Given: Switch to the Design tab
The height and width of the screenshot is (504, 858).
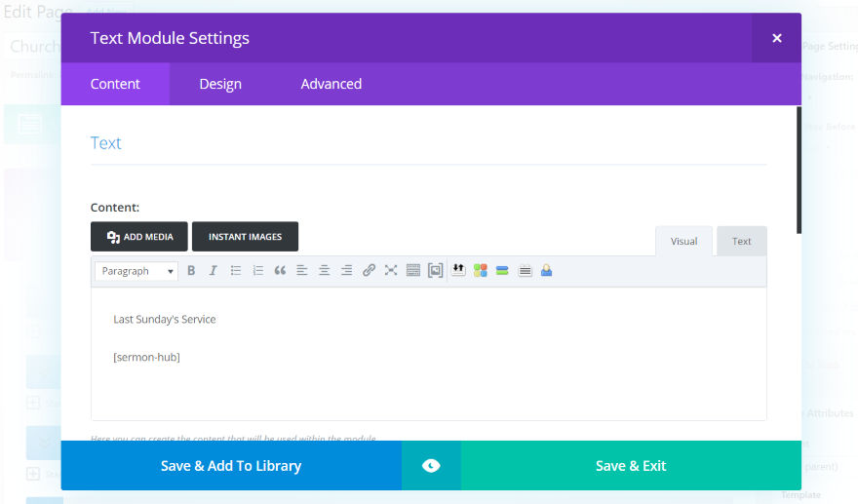Looking at the screenshot, I should click(220, 84).
